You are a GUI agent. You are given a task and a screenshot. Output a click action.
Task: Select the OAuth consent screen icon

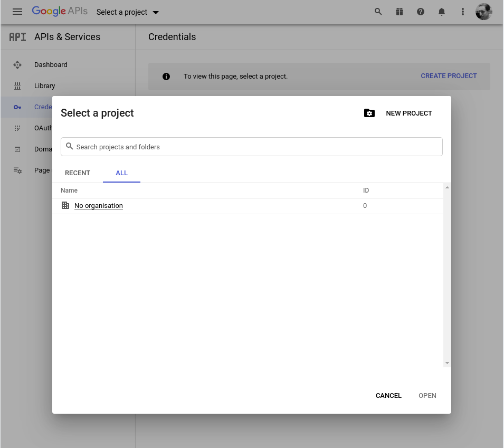[x=17, y=128]
